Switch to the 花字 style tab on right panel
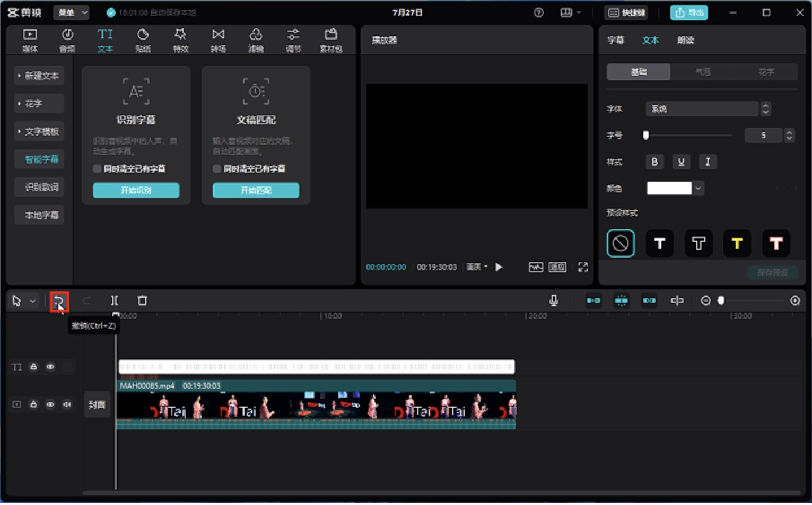 (x=766, y=72)
